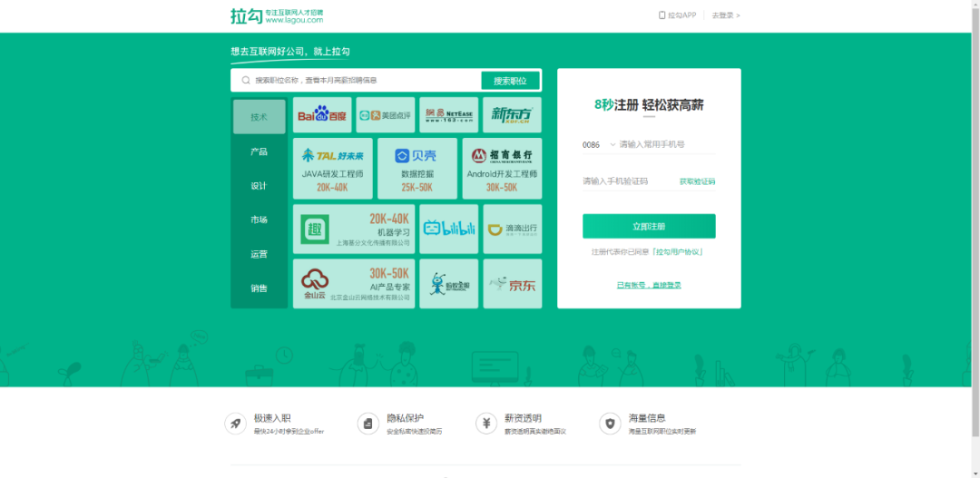The image size is (980, 478).
Task: Click 上海基分文化传播有限公司 company name
Action: pos(373,243)
